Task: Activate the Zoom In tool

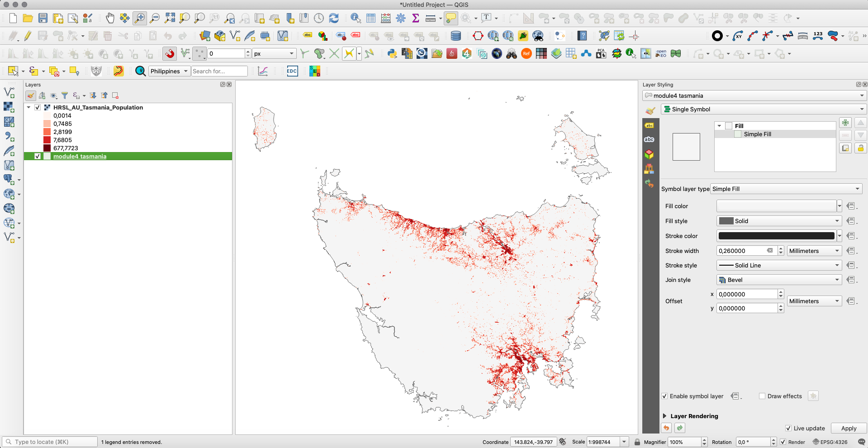Action: click(140, 18)
